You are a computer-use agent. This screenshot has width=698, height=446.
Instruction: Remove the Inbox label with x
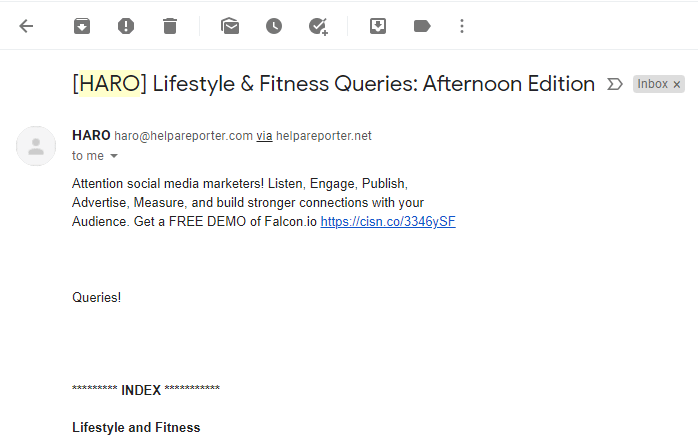coord(677,85)
